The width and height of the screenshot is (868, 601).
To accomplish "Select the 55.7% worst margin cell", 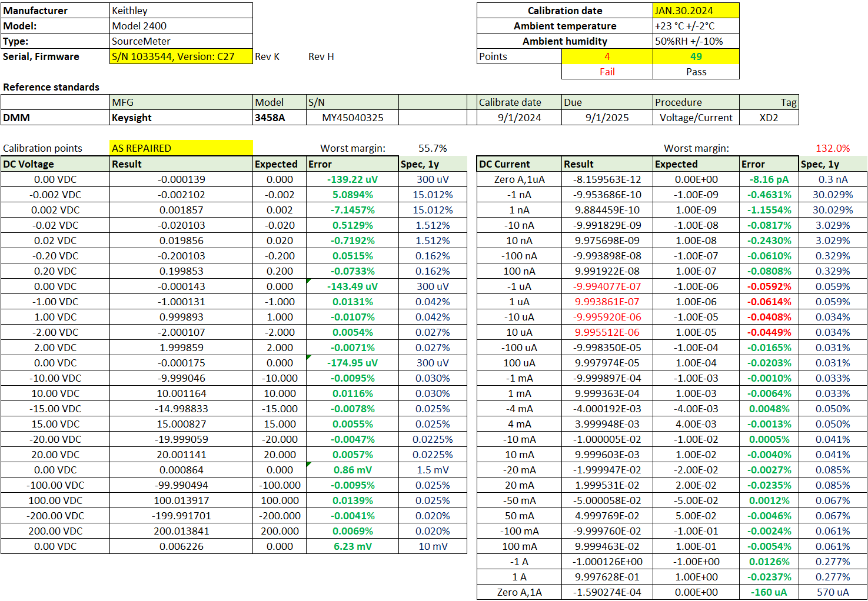I will (x=433, y=148).
